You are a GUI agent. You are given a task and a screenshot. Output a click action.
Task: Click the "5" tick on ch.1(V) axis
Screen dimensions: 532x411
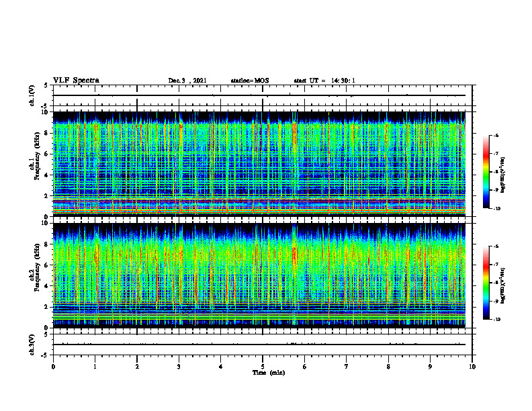point(46,86)
